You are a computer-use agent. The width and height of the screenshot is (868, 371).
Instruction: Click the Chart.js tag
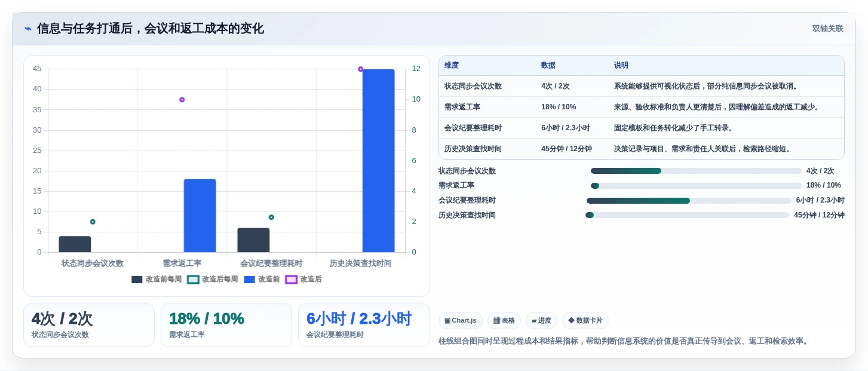461,321
